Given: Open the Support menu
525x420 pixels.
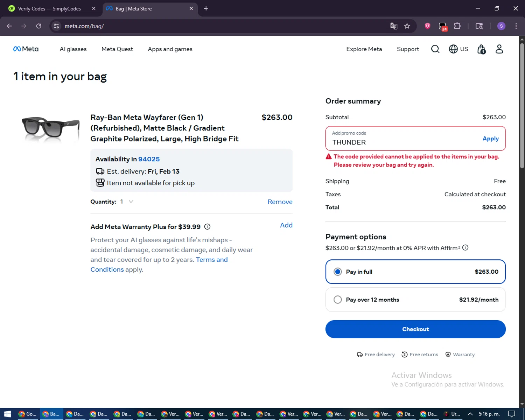Looking at the screenshot, I should tap(408, 49).
